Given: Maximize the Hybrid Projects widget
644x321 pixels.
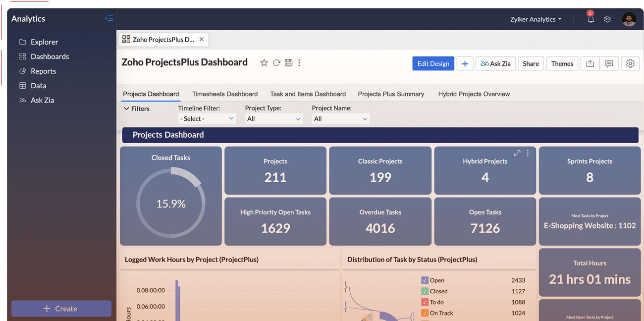Looking at the screenshot, I should pos(517,153).
